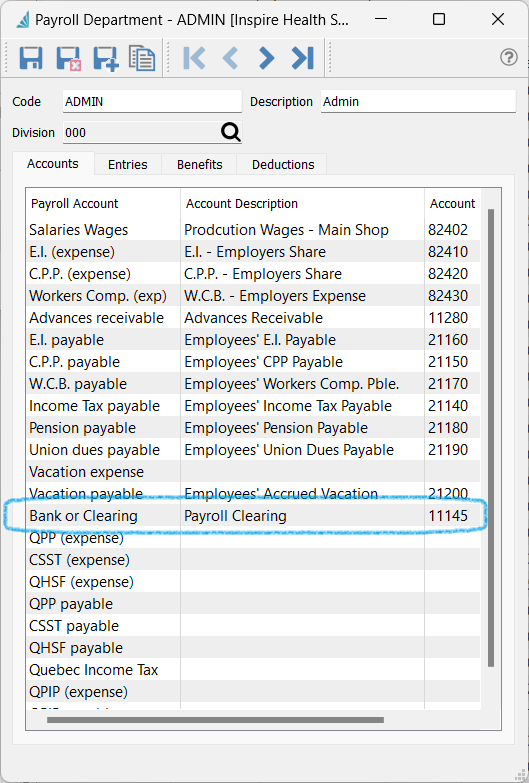Image resolution: width=529 pixels, height=783 pixels.
Task: Select the QPP (expense) row
Action: [253, 537]
